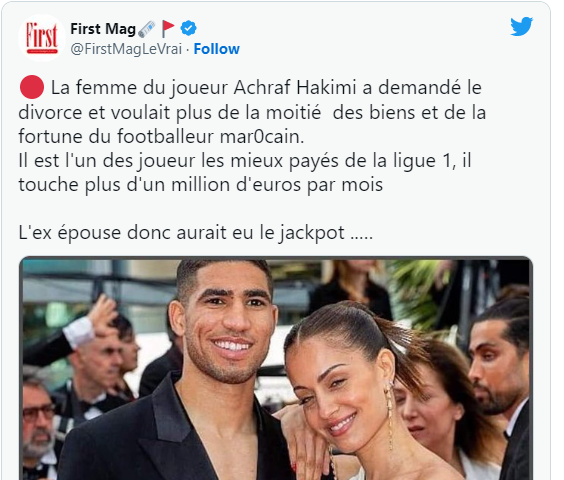Click the newspaper emoji after First Mag

[x=146, y=29]
